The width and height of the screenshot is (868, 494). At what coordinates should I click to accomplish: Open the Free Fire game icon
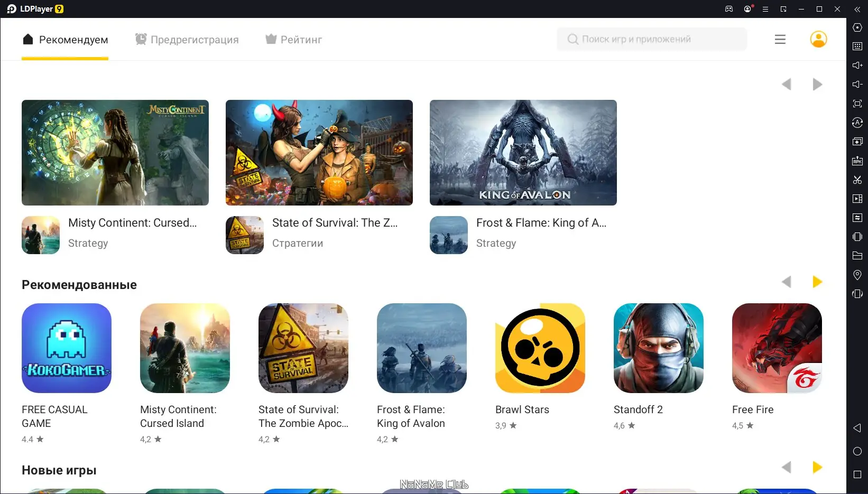point(777,348)
